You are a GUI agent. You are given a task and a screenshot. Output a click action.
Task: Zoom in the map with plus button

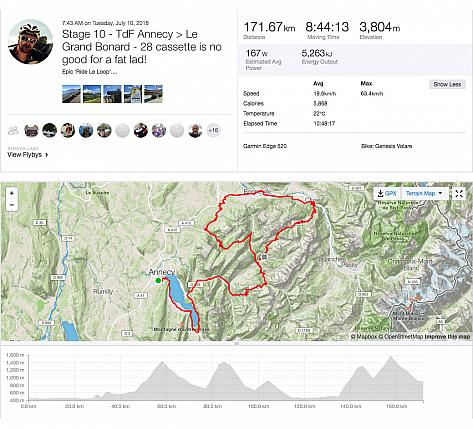pos(12,193)
